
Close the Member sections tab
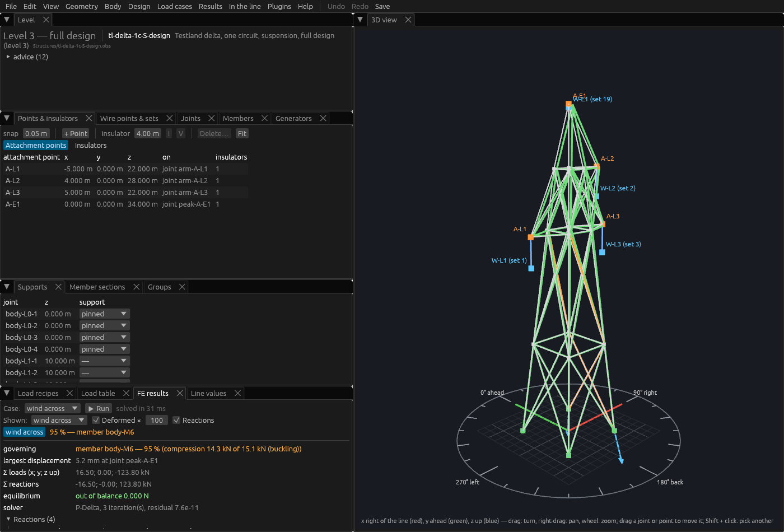(136, 287)
